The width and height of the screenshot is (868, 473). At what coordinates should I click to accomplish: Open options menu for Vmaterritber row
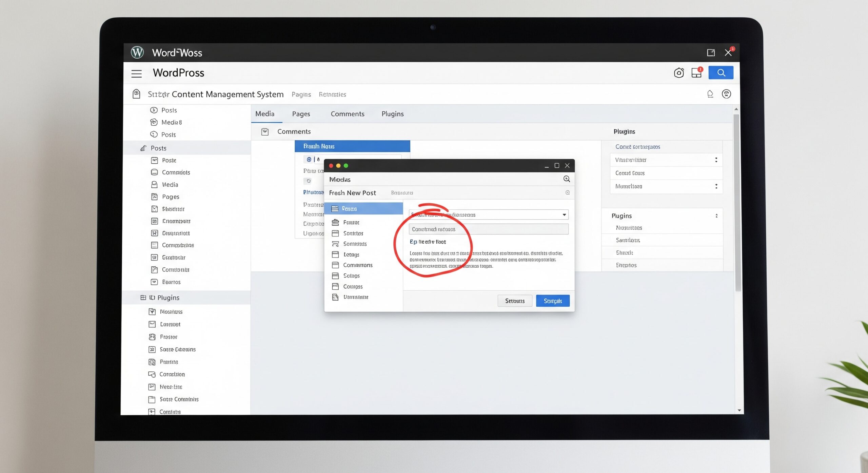click(716, 160)
